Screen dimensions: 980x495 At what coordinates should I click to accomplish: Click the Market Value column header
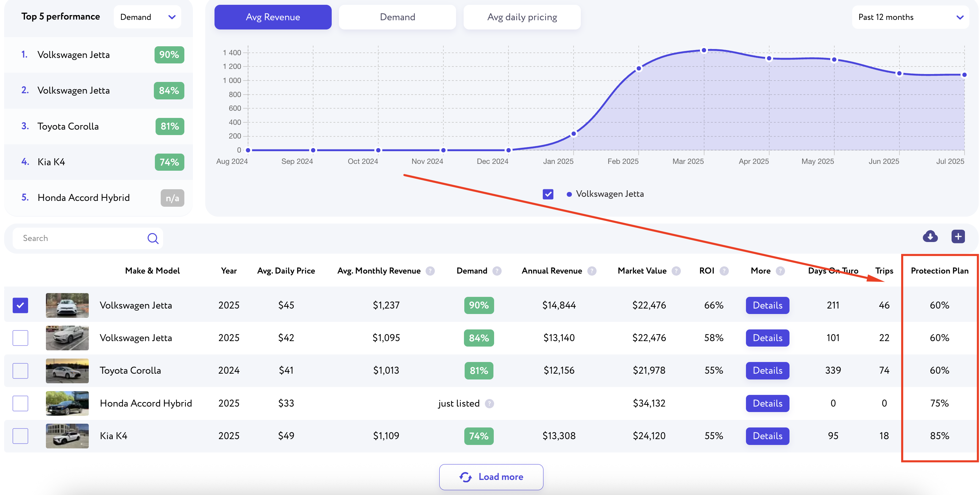click(x=642, y=271)
